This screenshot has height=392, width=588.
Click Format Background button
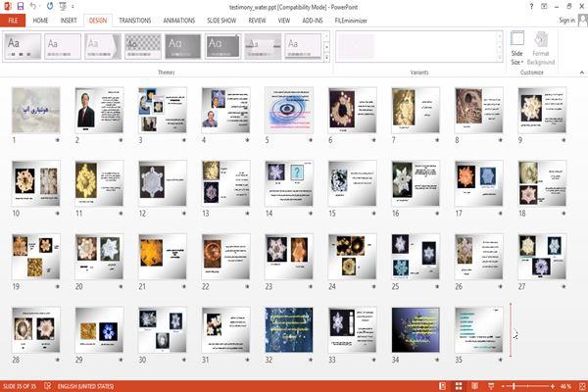pos(541,48)
